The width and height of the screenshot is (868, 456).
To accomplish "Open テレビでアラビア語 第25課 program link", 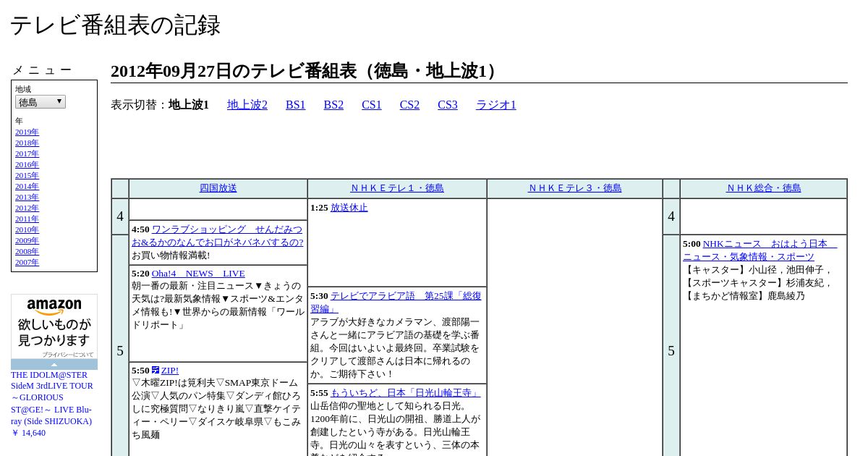I will click(x=396, y=303).
